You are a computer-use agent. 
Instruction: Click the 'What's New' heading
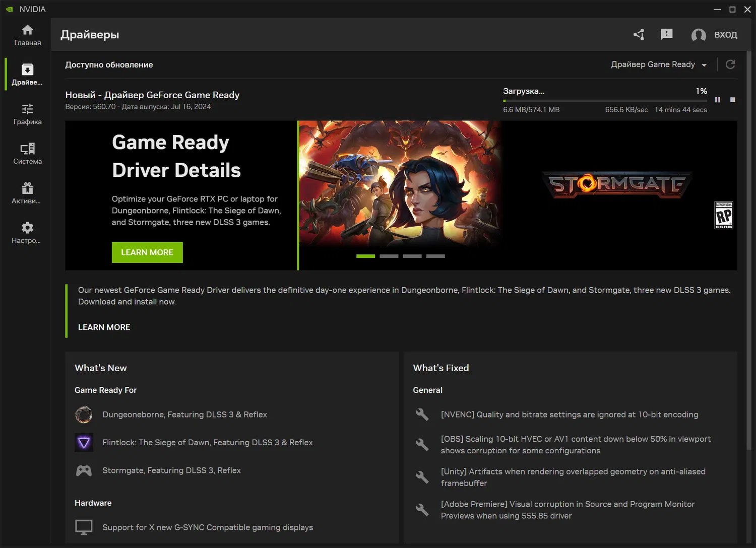101,368
